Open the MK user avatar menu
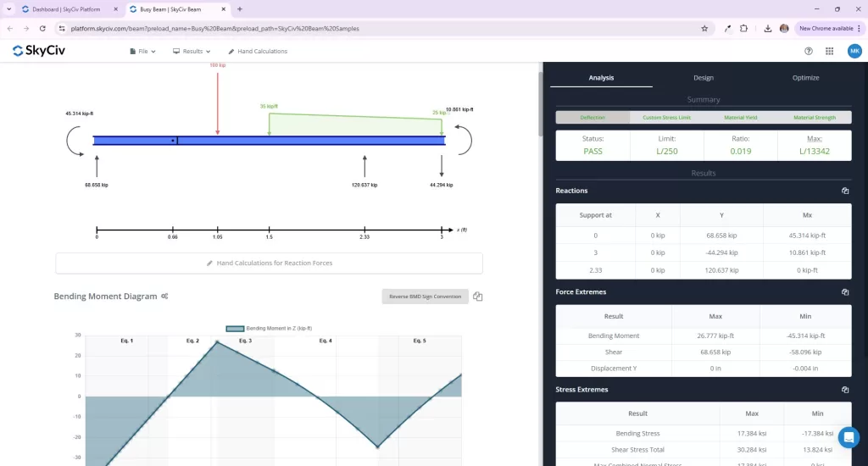This screenshot has width=868, height=466. coord(854,51)
